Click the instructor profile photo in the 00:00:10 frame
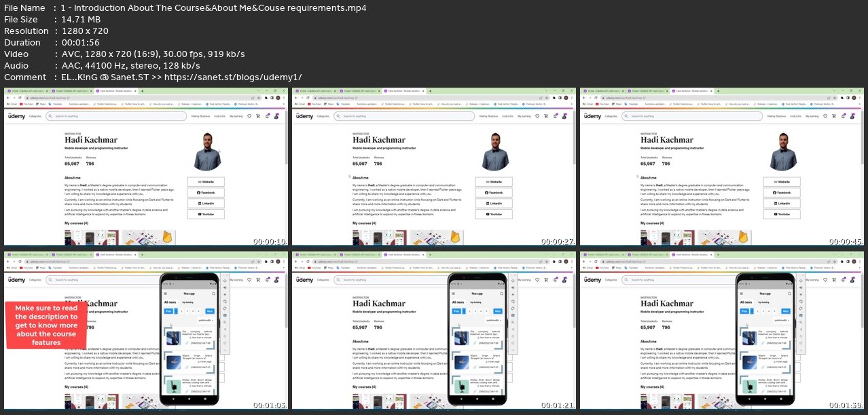868x415 pixels. (208, 151)
